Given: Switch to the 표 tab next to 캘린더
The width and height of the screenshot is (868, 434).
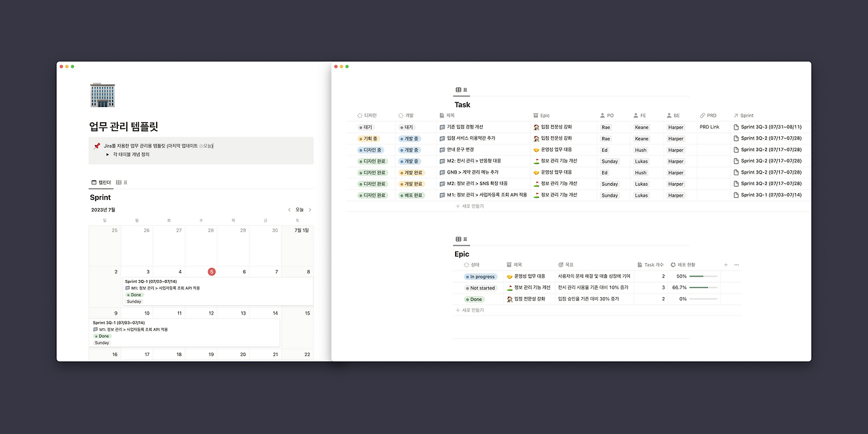Looking at the screenshot, I should pos(122,182).
